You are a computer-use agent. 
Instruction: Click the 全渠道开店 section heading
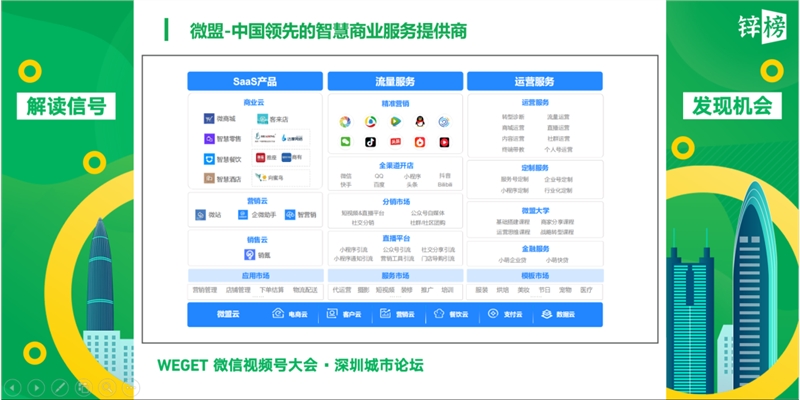point(396,165)
